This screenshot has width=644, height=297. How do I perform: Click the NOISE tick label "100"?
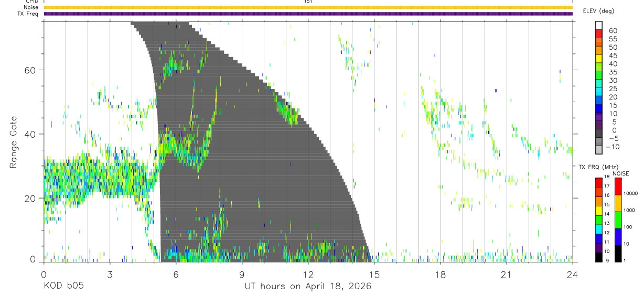pyautogui.click(x=628, y=227)
